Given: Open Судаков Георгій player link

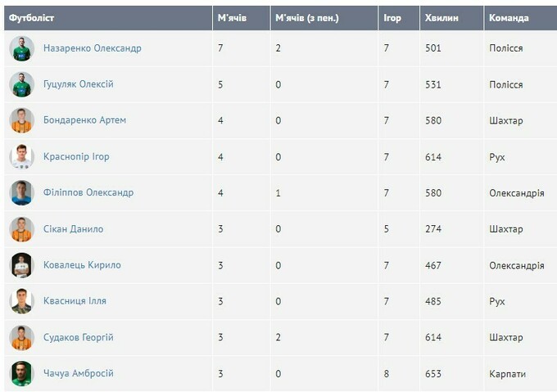Looking at the screenshot, I should (78, 337).
